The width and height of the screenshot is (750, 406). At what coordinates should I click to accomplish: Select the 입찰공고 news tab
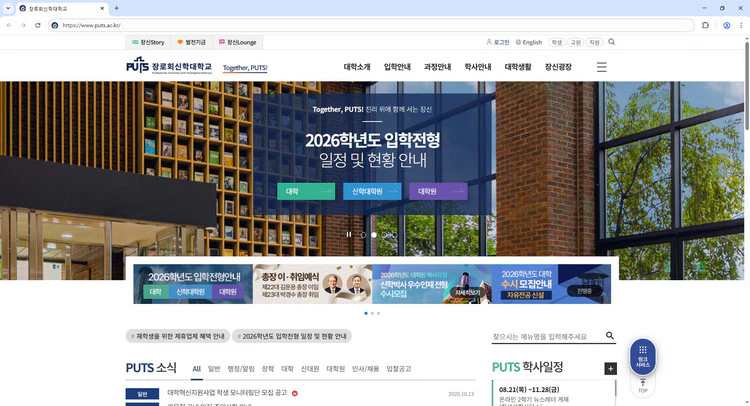pyautogui.click(x=398, y=369)
